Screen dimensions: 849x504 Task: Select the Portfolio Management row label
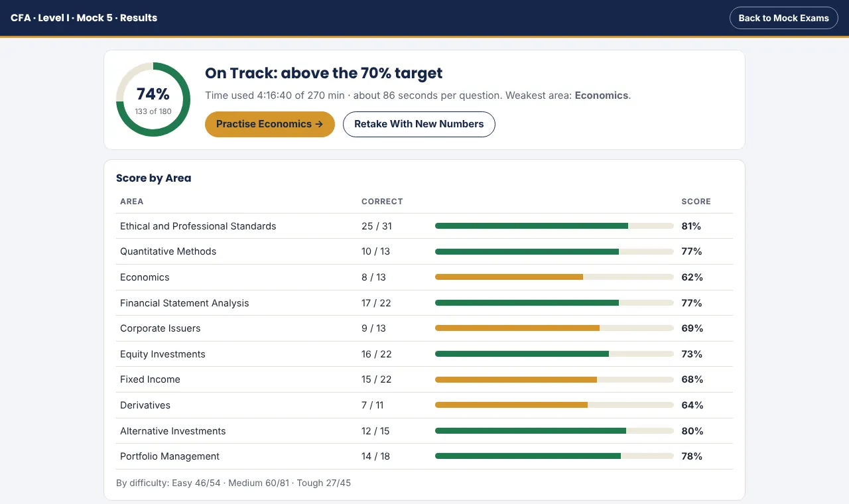170,456
